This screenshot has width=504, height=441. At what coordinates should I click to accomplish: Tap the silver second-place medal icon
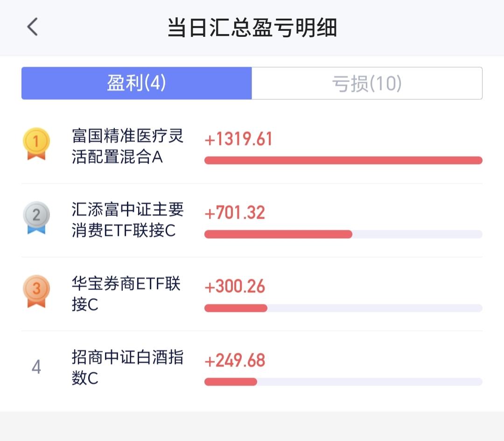point(36,217)
